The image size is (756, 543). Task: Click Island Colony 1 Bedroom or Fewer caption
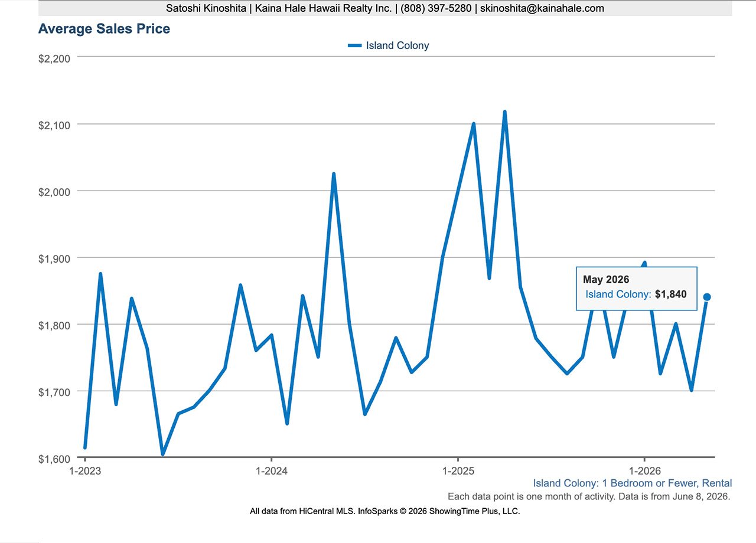pos(633,483)
